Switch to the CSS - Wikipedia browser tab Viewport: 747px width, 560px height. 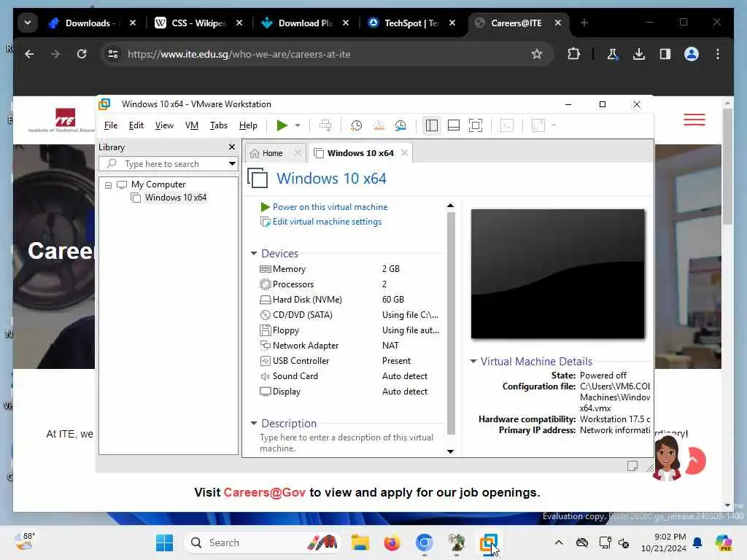click(198, 23)
